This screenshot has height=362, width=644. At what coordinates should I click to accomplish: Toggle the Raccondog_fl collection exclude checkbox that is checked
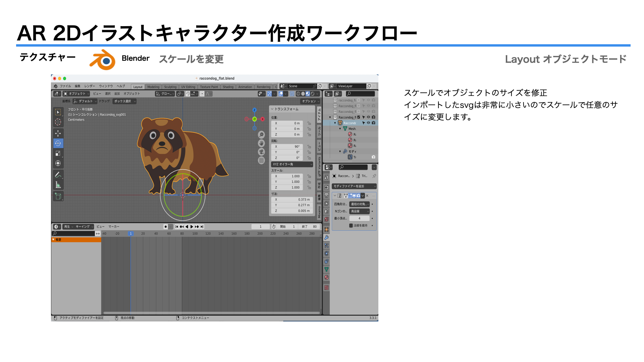pyautogui.click(x=359, y=117)
